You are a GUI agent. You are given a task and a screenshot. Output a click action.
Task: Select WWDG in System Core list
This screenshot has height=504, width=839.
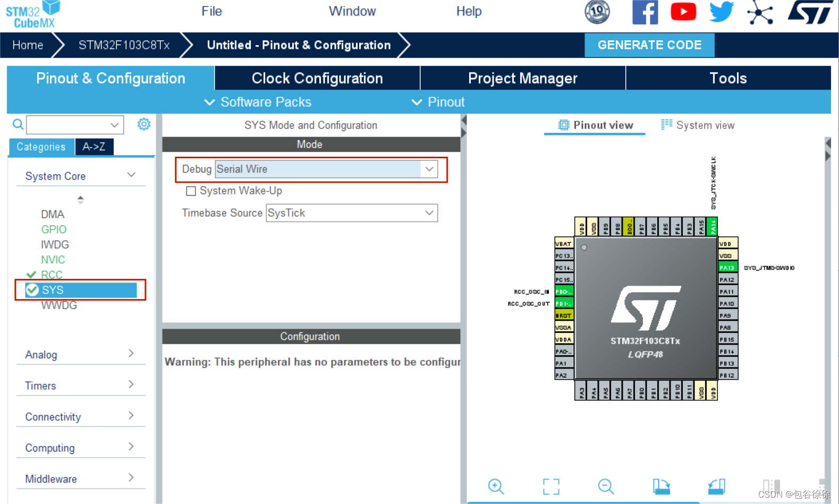click(58, 305)
